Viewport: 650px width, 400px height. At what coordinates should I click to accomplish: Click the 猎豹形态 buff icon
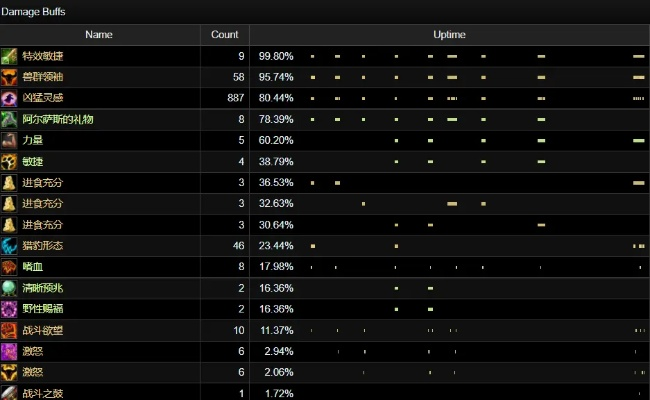pyautogui.click(x=9, y=245)
